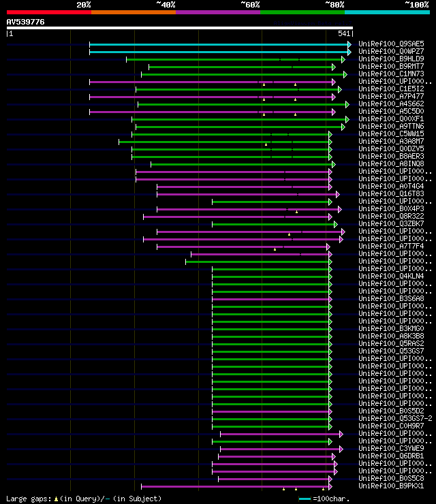
Task: Select the UniRef100_B0S5D2 label
Action: 391,411
